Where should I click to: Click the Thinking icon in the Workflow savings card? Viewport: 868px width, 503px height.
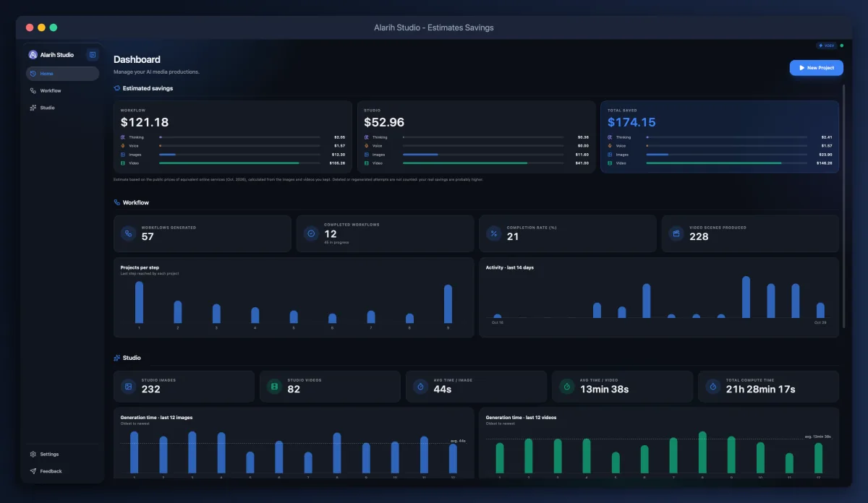pos(123,137)
